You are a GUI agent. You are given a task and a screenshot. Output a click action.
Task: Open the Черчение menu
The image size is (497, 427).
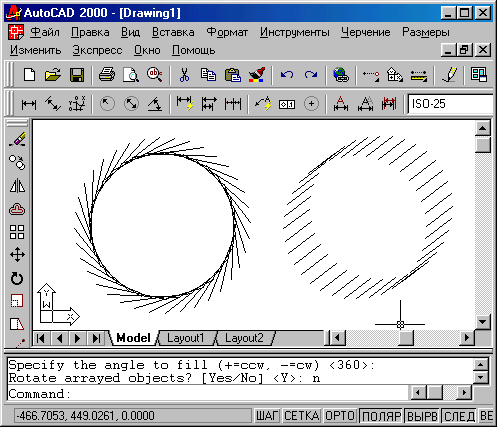(x=366, y=32)
